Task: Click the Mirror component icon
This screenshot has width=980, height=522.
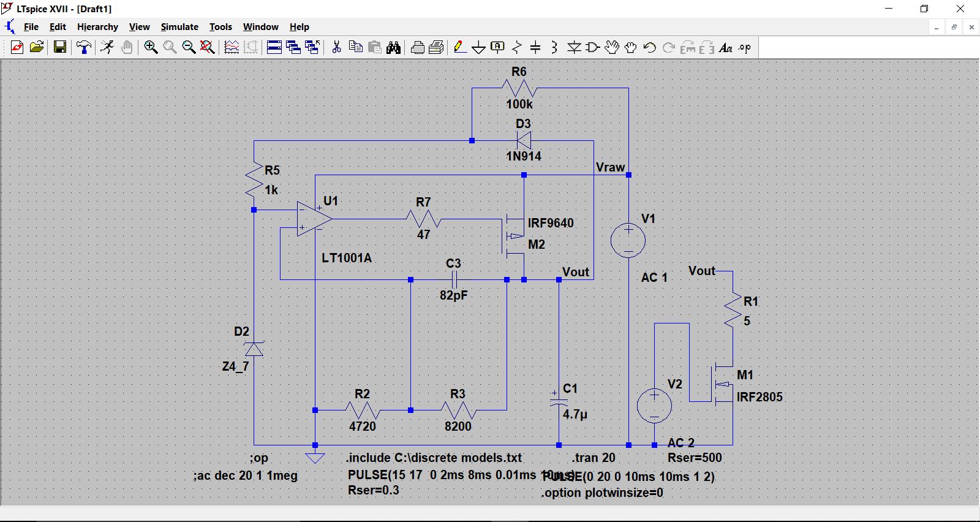Action: [707, 47]
